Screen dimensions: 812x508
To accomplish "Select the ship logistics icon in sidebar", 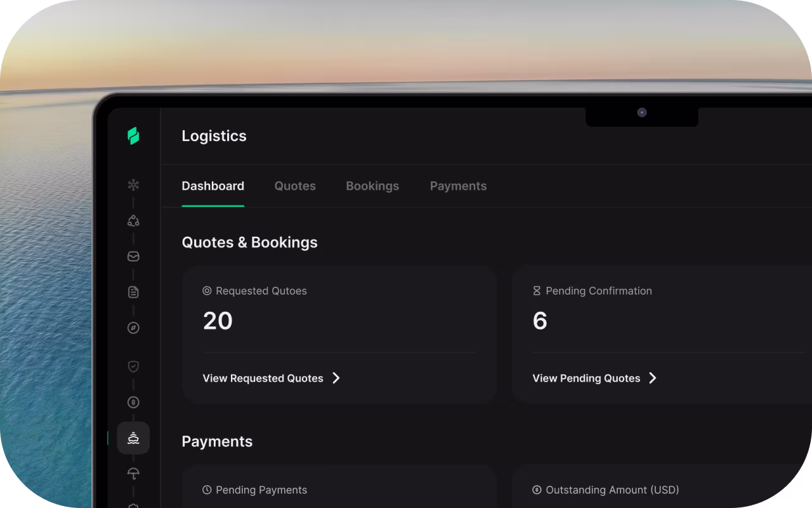I will 133,438.
